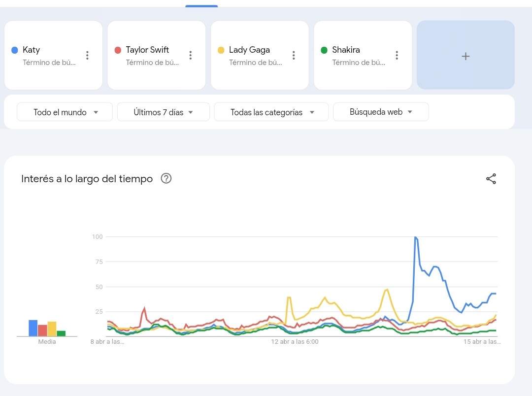Click the green Shakira color dot

324,50
